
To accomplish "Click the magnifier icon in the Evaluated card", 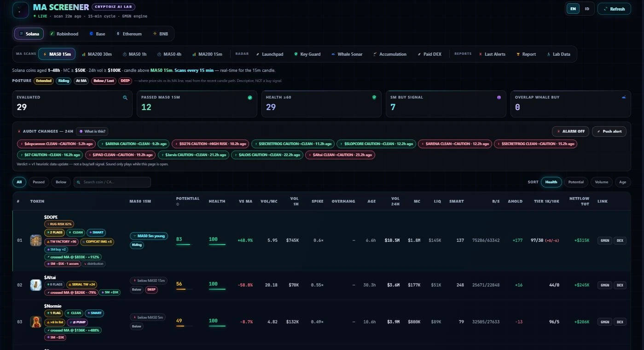I will pos(125,98).
